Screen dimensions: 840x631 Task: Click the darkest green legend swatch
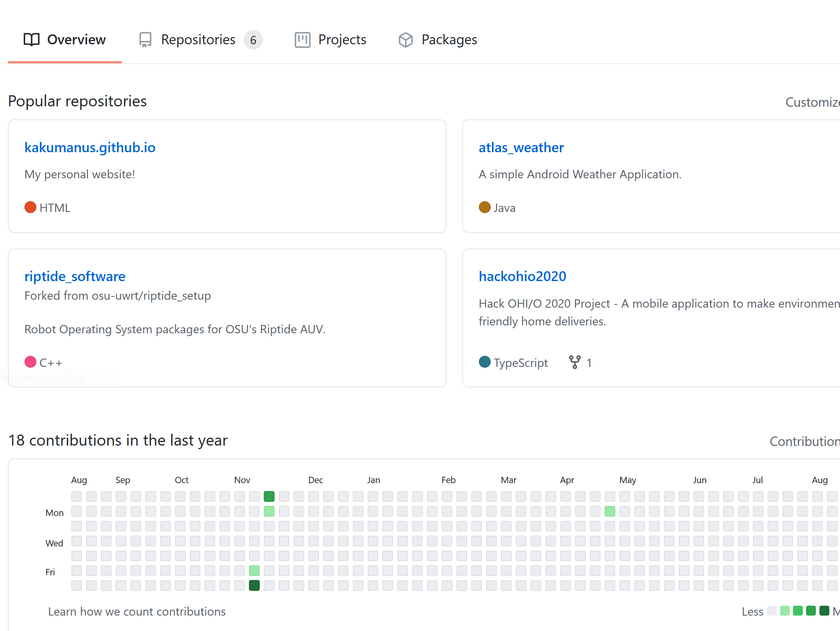824,611
